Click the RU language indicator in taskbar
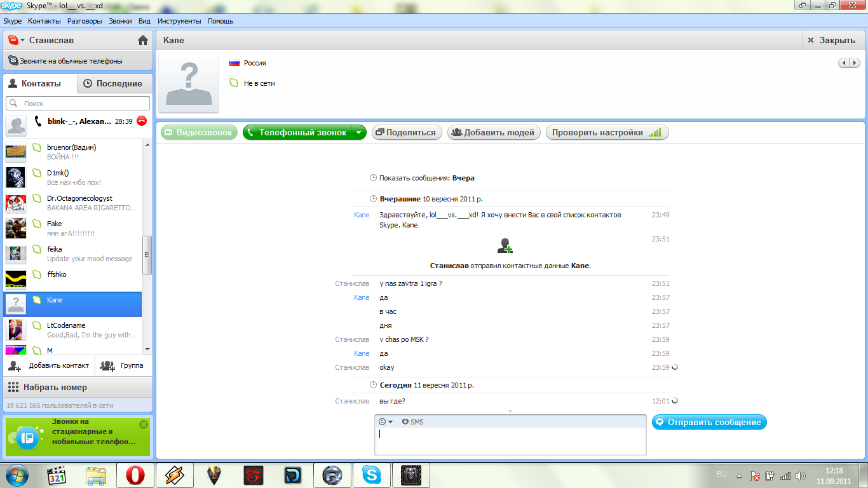 pyautogui.click(x=722, y=474)
